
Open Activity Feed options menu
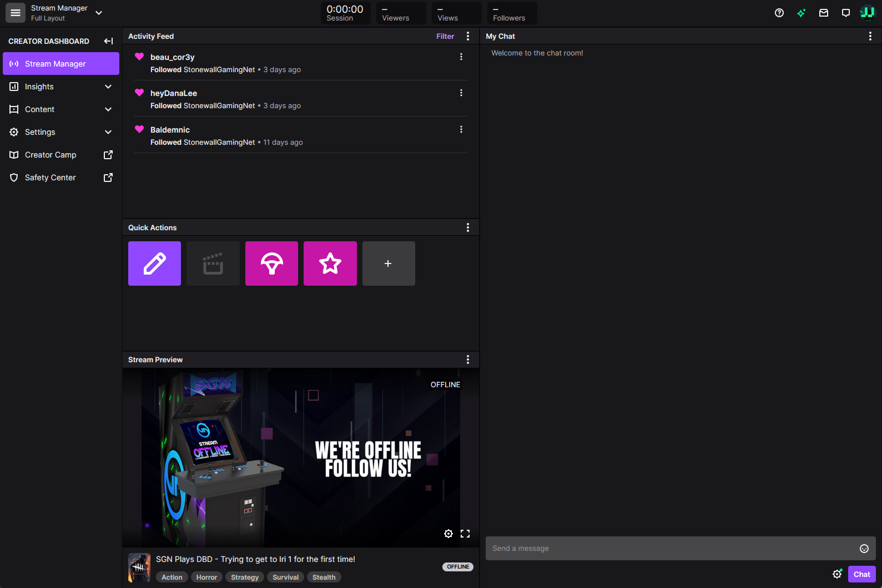coord(468,36)
